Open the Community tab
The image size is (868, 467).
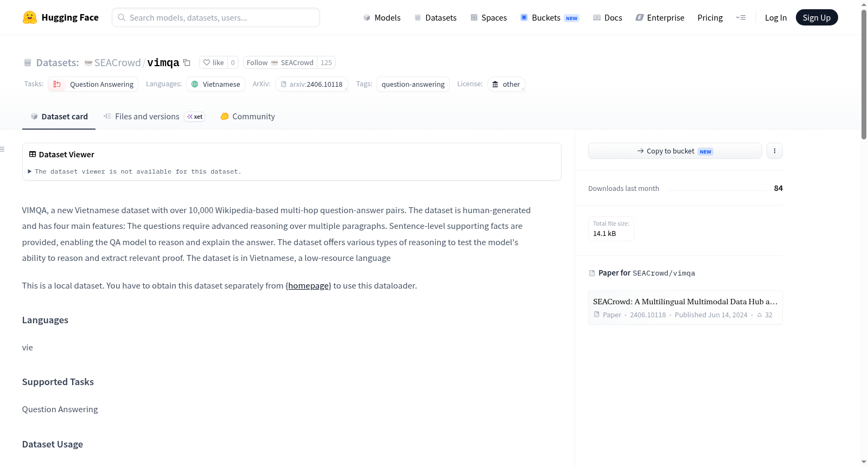pos(247,117)
